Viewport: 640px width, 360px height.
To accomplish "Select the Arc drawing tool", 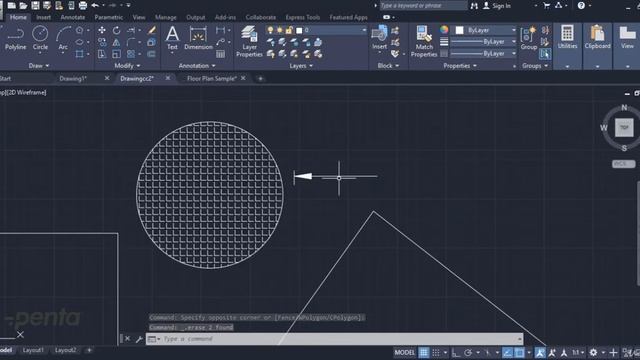I will coord(63,38).
